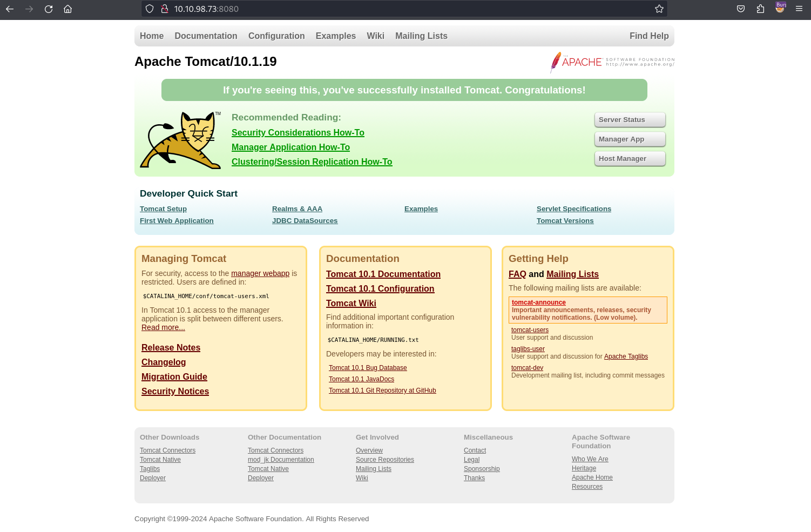Open the Manager App button
Image resolution: width=811 pixels, height=532 pixels.
(x=630, y=139)
